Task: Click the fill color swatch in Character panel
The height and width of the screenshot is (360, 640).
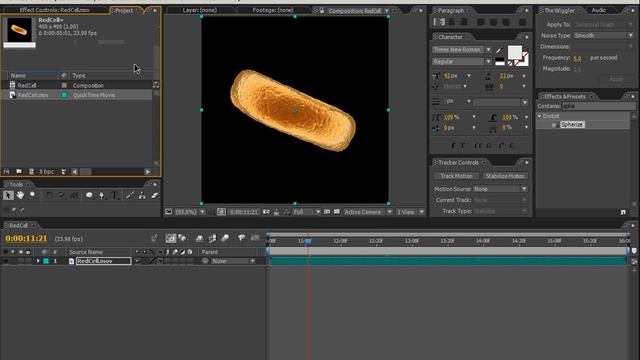Action: [514, 52]
